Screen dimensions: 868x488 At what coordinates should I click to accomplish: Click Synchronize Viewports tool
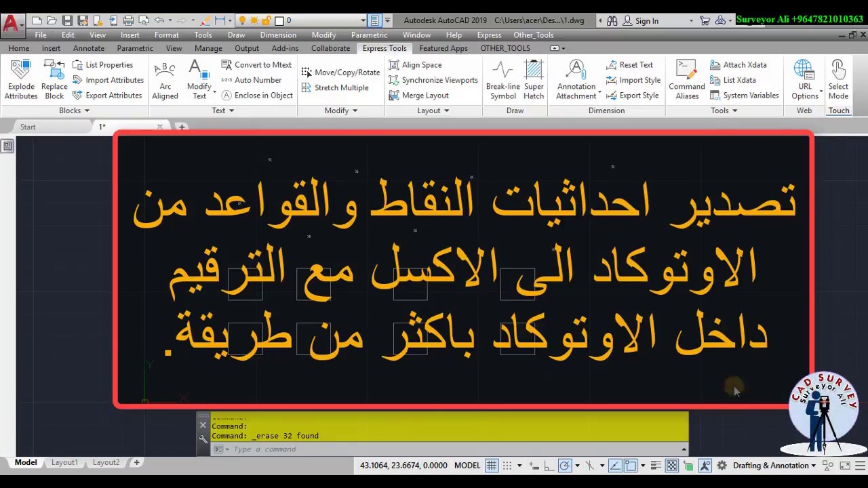point(433,80)
